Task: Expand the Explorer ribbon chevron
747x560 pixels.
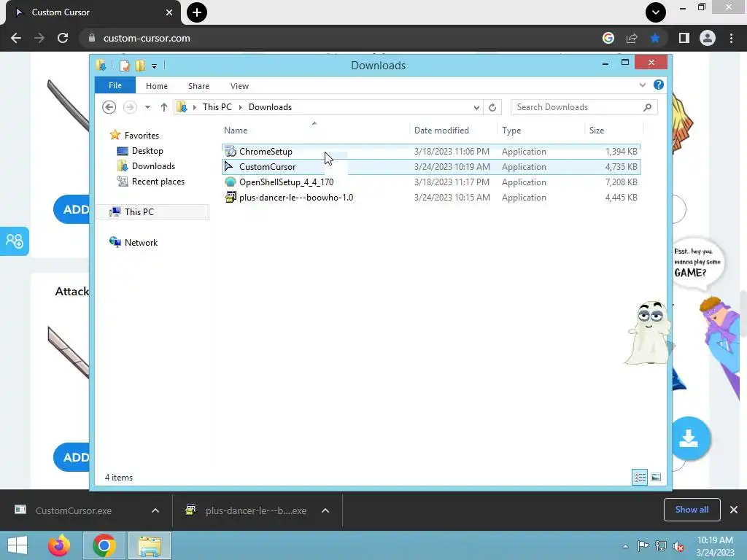Action: pos(642,85)
